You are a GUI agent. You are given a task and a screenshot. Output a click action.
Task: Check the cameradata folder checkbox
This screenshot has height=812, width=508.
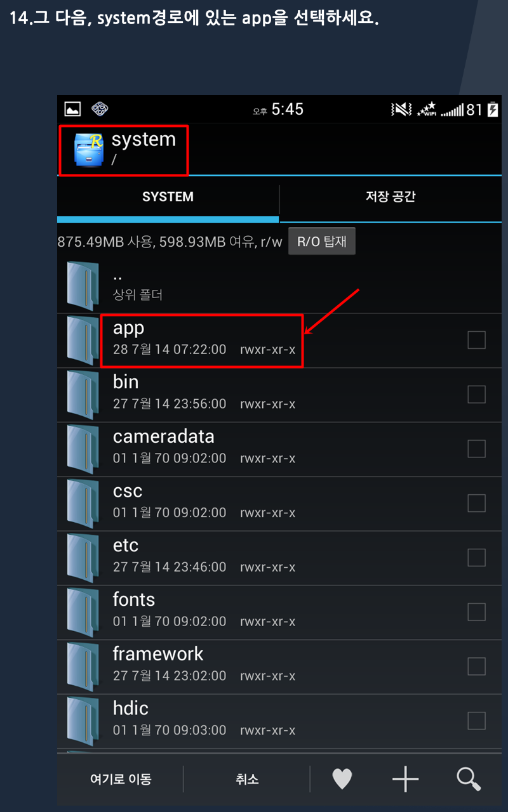click(476, 449)
